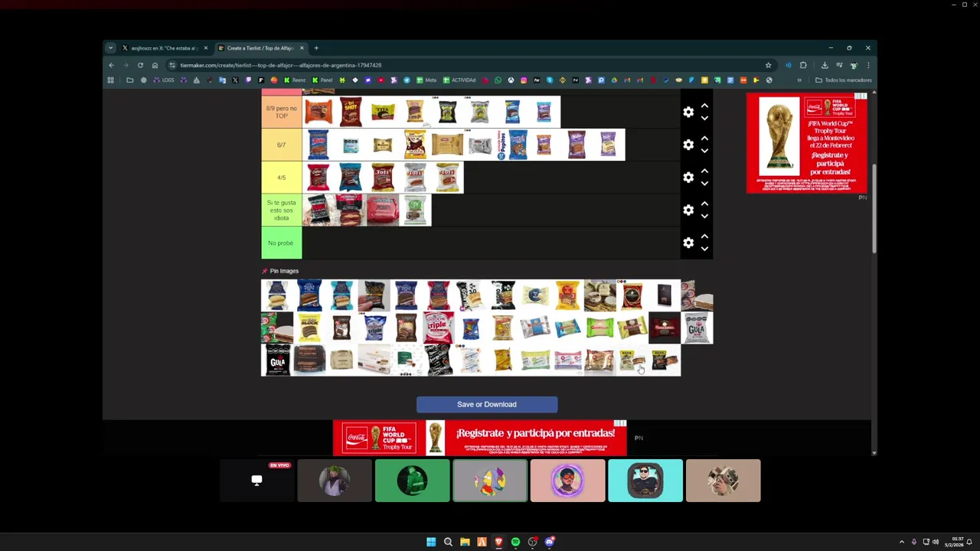The image size is (980, 551).
Task: Open File Explorer from the taskbar
Action: 465,542
